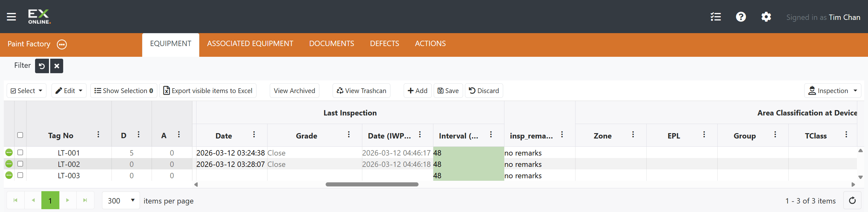Click the View Trashcan button
868x212 pixels.
(361, 91)
